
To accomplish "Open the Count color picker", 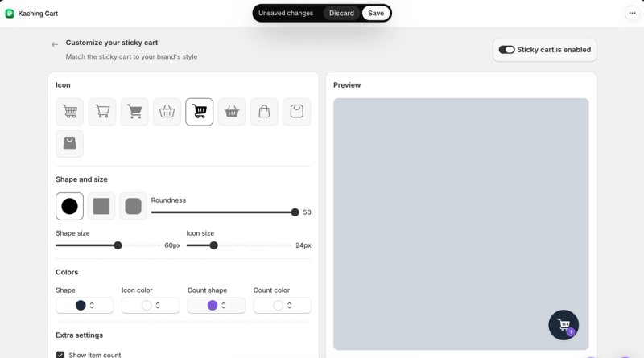I will (283, 306).
